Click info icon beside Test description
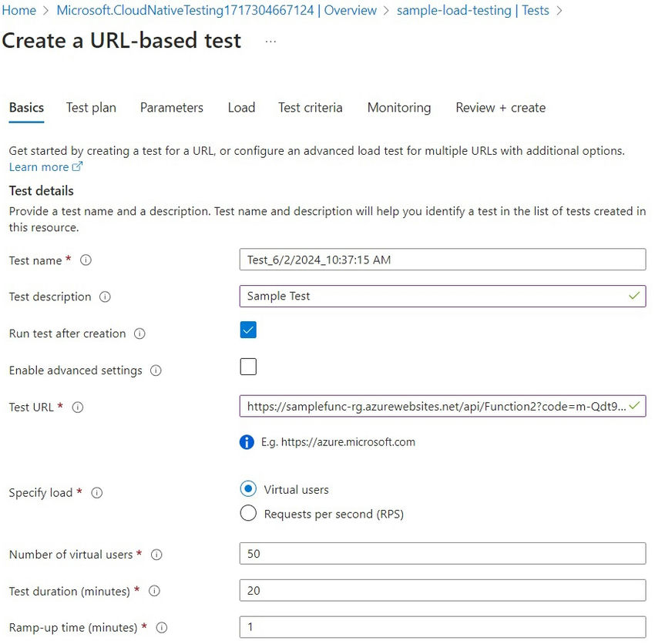The image size is (655, 644). (x=106, y=297)
